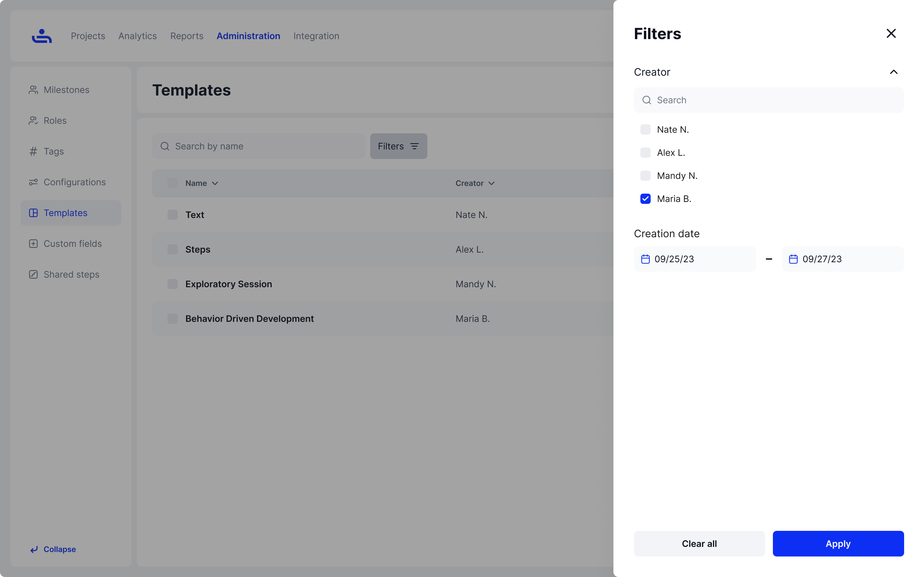Enable the Mandy N. filter checkbox
Screen dimensions: 924x577
coord(645,176)
